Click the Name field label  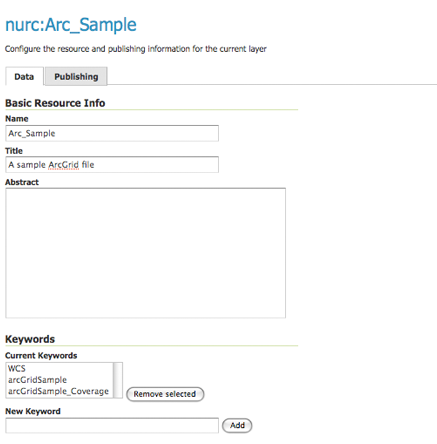pyautogui.click(x=17, y=119)
